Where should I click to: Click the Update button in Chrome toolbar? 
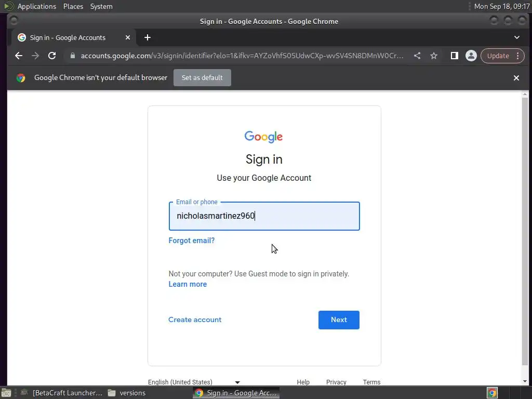[498, 56]
